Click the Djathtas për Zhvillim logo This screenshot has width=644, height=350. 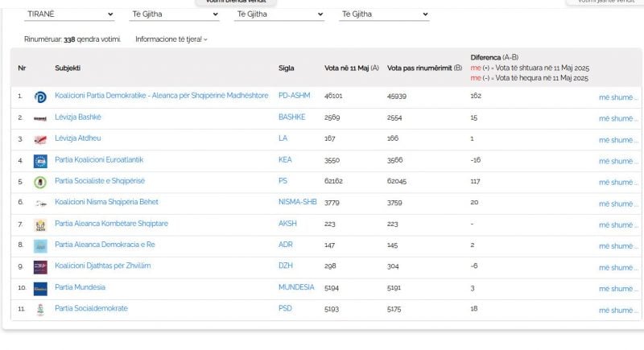click(x=40, y=267)
